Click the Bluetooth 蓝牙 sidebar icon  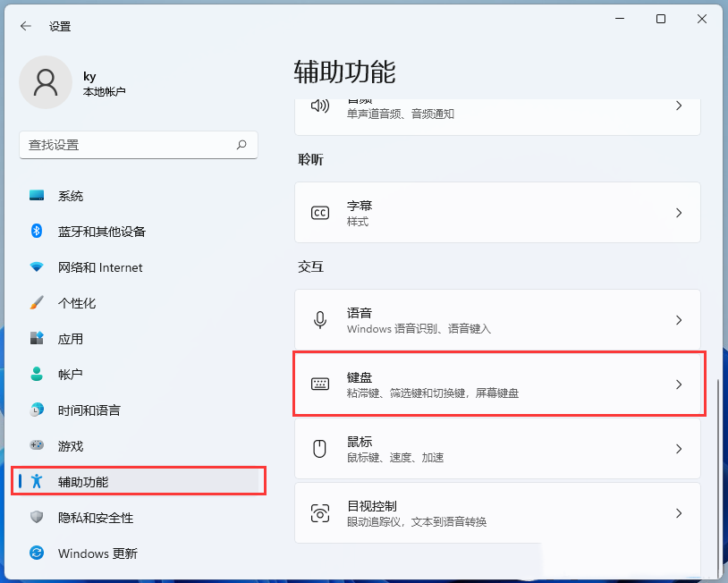point(35,232)
